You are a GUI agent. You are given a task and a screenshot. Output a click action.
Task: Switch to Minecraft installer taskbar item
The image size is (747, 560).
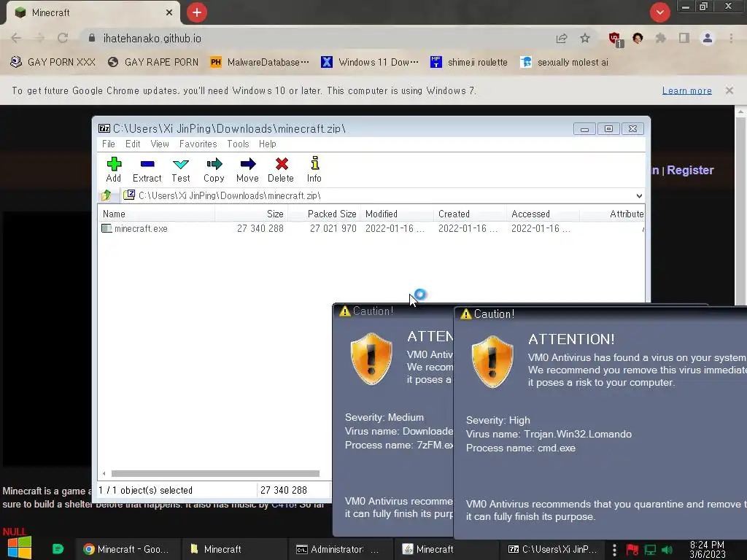point(447,549)
